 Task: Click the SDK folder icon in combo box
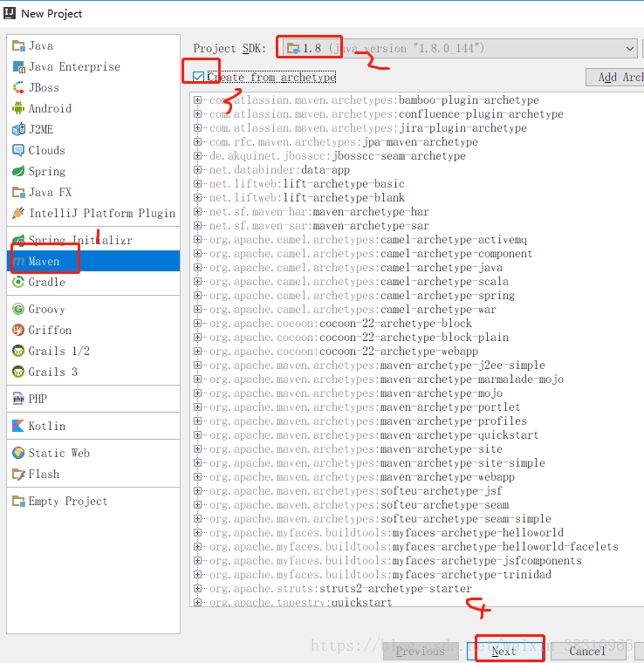(293, 49)
